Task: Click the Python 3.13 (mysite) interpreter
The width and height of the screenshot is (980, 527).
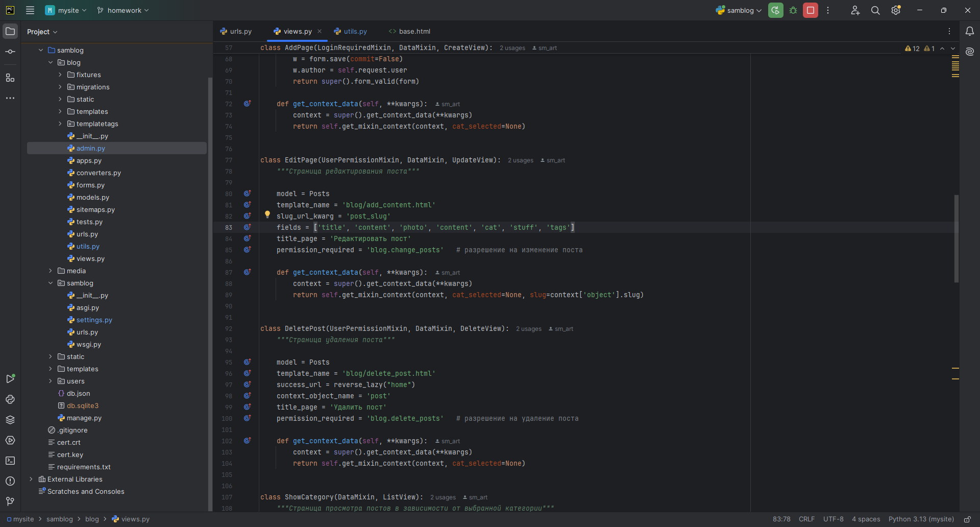Action: 921,519
